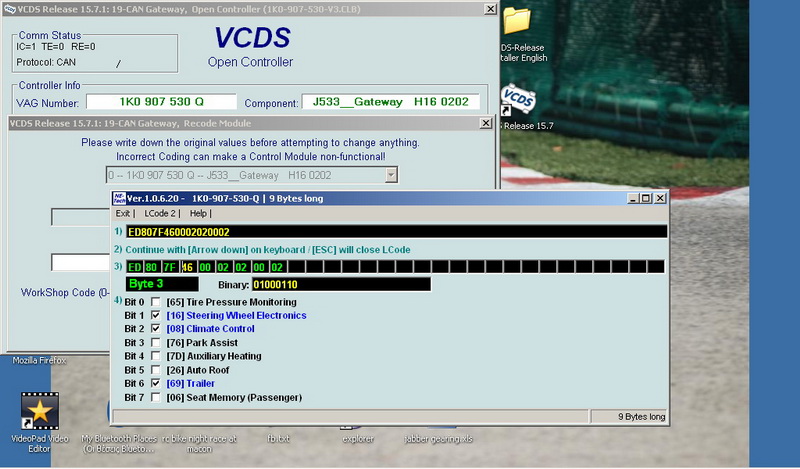Image resolution: width=800 pixels, height=469 pixels.
Task: Open the Help menu in LCode
Action: coord(198,213)
